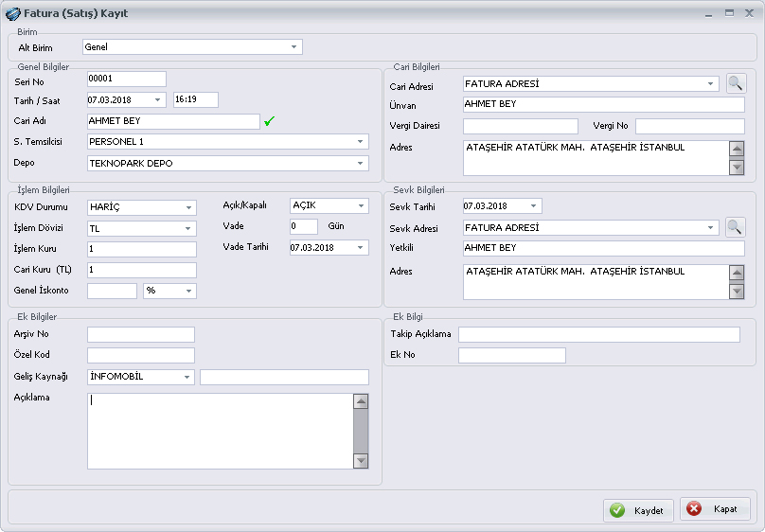765x532 pixels.
Task: Click the text field beside Geliş Kaynağı dropdown
Action: [x=284, y=377]
